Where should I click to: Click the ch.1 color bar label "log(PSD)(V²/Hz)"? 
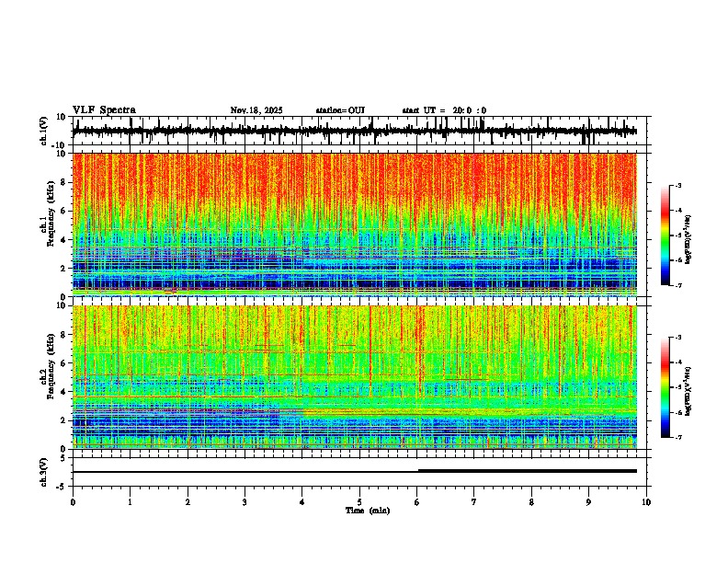pyautogui.click(x=689, y=240)
